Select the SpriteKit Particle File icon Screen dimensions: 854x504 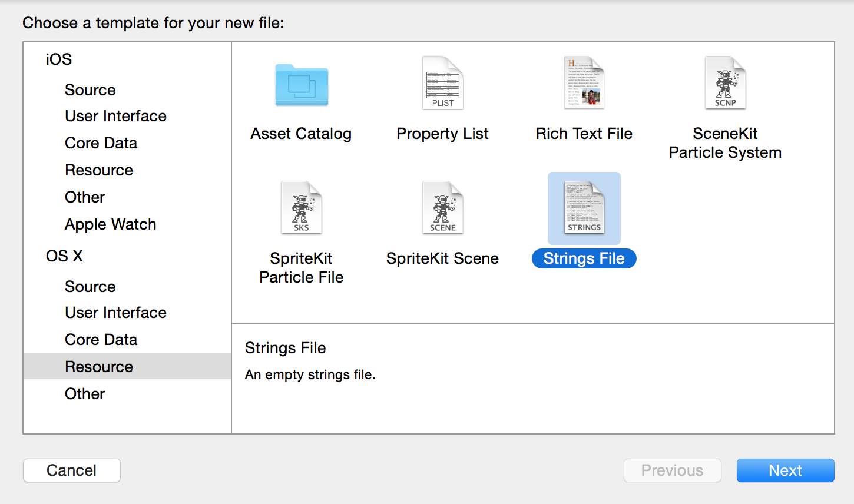[x=301, y=207]
